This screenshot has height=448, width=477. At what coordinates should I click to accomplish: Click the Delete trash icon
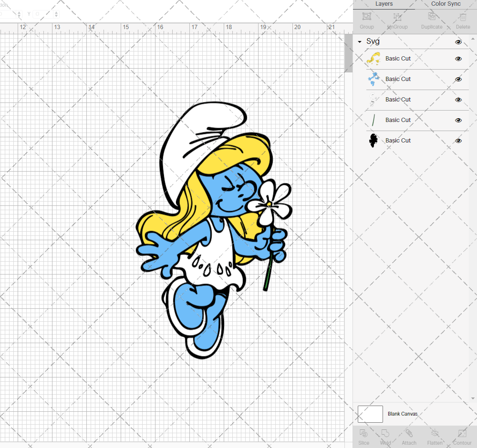click(463, 16)
